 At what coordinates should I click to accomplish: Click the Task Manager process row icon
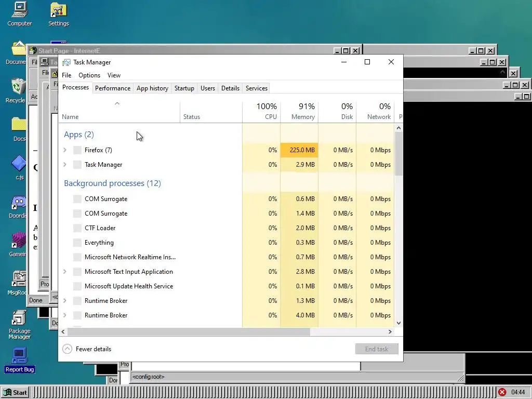(x=77, y=165)
